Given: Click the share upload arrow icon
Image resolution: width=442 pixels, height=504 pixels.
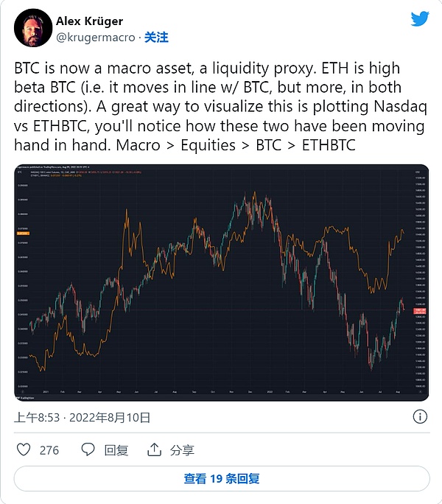Looking at the screenshot, I should click(154, 449).
